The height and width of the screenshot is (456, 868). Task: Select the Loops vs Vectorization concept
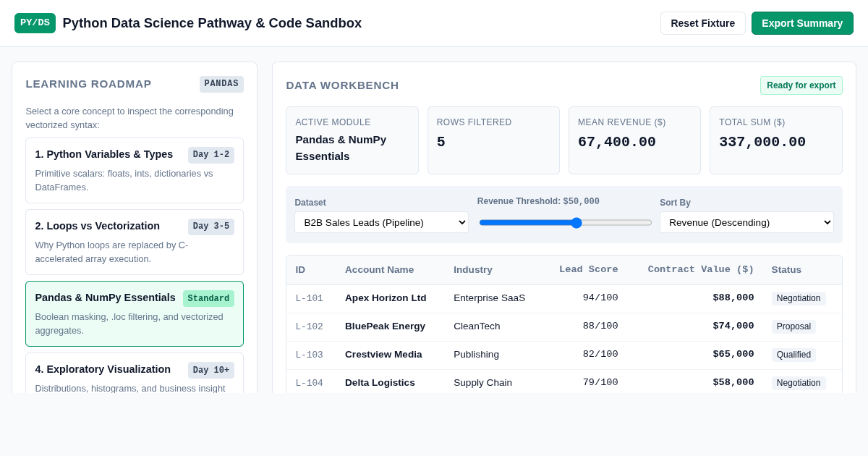135,242
